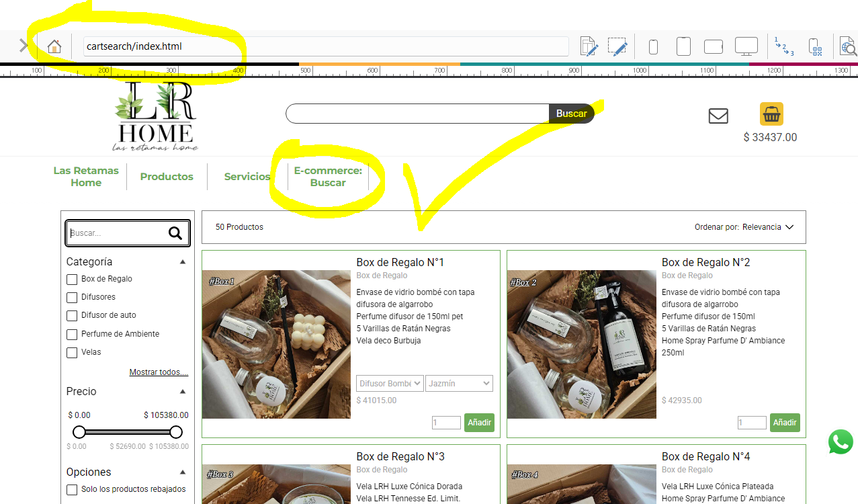The height and width of the screenshot is (504, 858).
Task: Add Box de Regalo N°1 to cart
Action: [x=480, y=423]
